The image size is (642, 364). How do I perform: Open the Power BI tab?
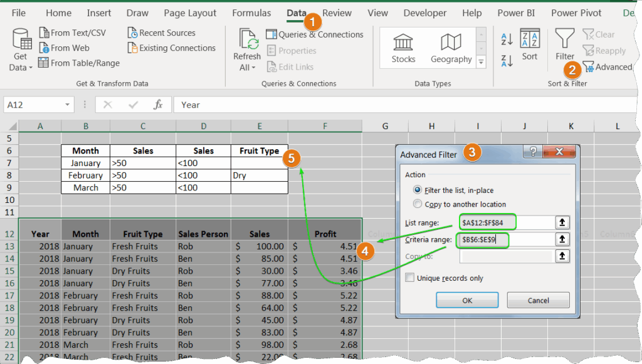516,13
